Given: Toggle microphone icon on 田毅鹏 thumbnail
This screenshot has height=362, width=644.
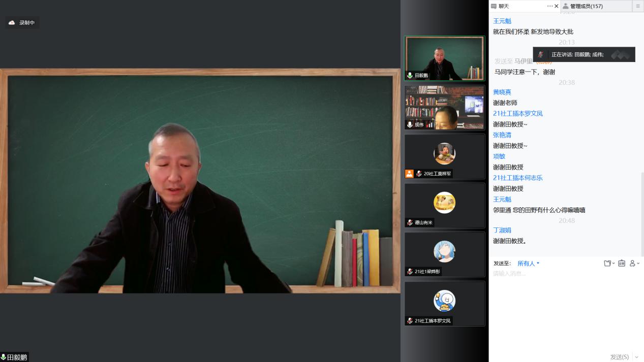Looking at the screenshot, I should tap(410, 76).
